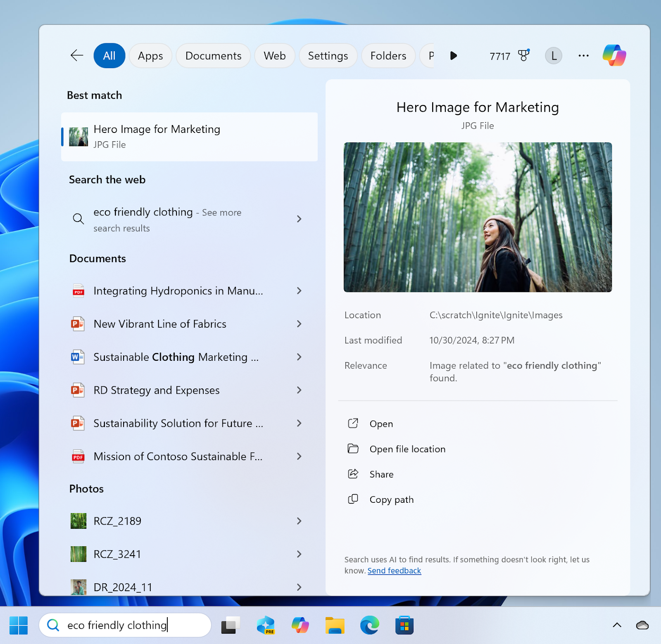Viewport: 661px width, 644px height.
Task: Click the C:\scratch\Ignite\Ignite\Images location path
Action: [496, 315]
